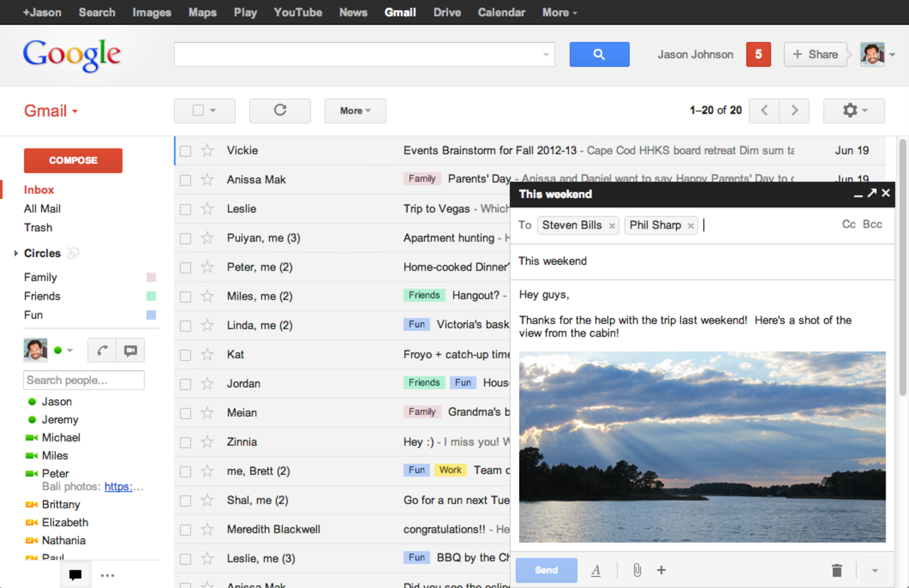909x588 pixels.
Task: Refresh the inbox with the refresh icon
Action: (280, 111)
